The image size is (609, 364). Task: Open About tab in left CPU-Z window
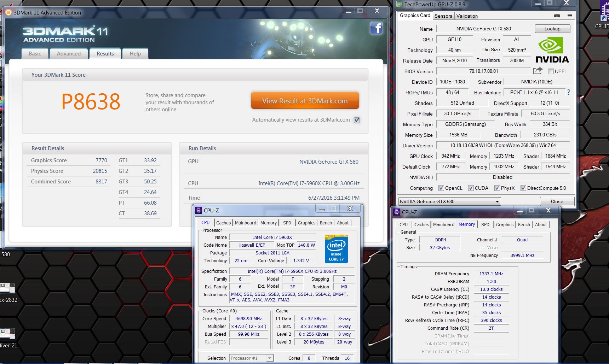point(343,223)
